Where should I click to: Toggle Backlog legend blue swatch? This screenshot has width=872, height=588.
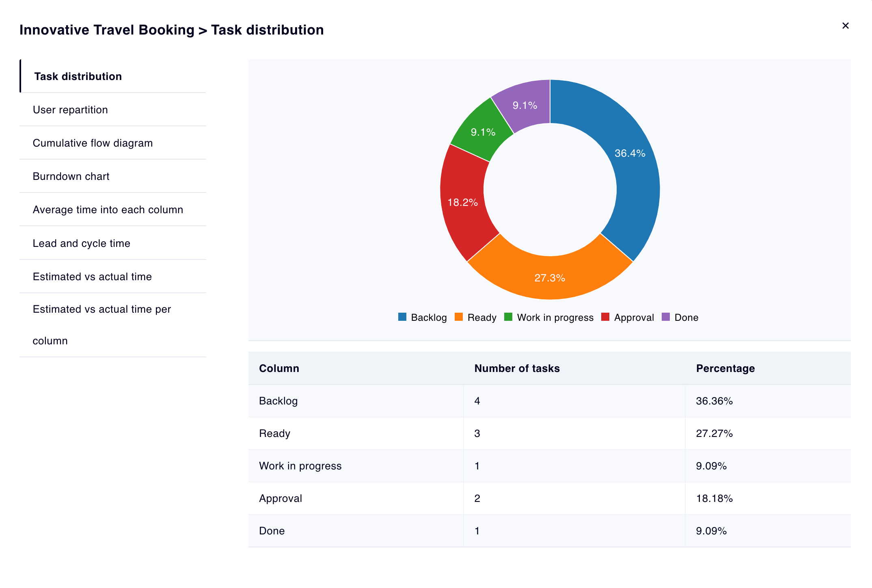(x=402, y=317)
